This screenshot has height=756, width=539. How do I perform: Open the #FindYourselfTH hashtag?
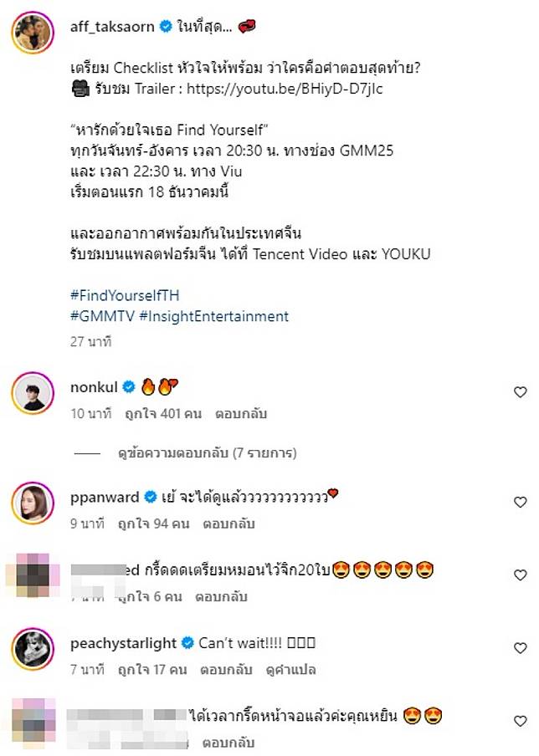pos(126,296)
